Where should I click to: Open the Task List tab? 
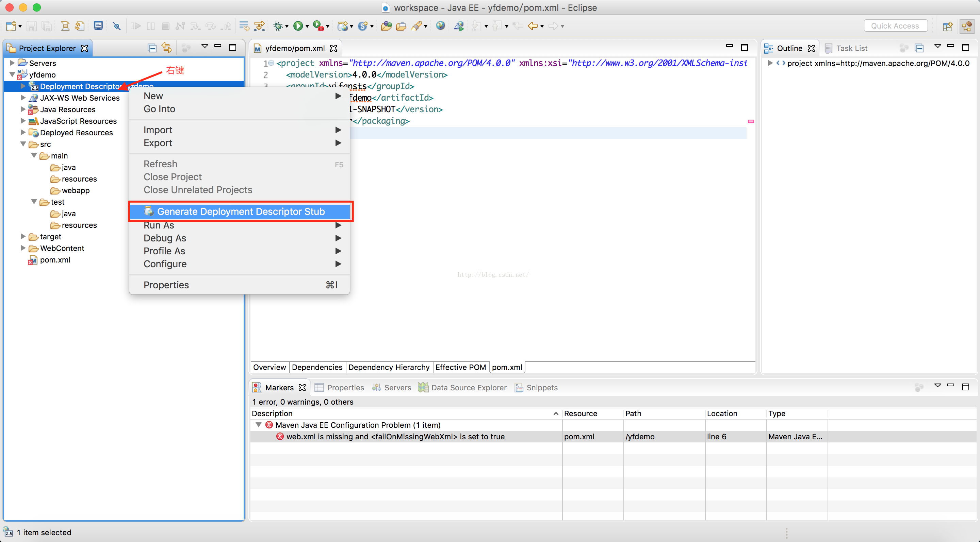click(851, 48)
